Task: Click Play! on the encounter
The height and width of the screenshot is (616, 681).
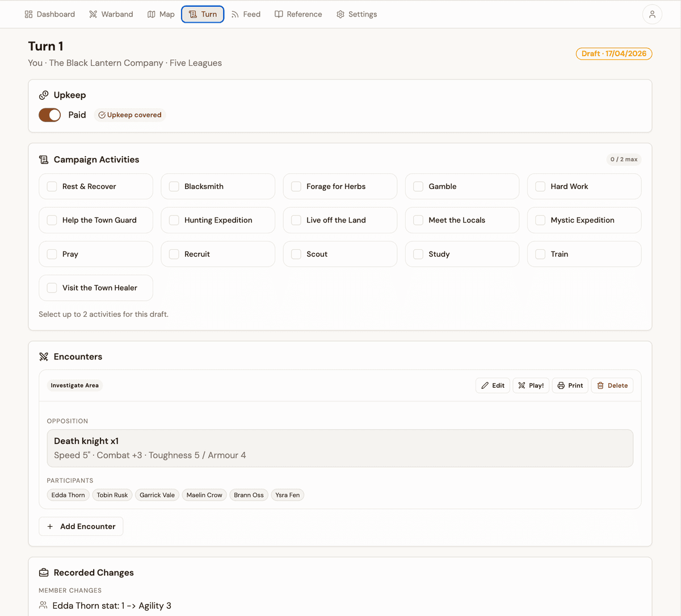Action: click(531, 385)
